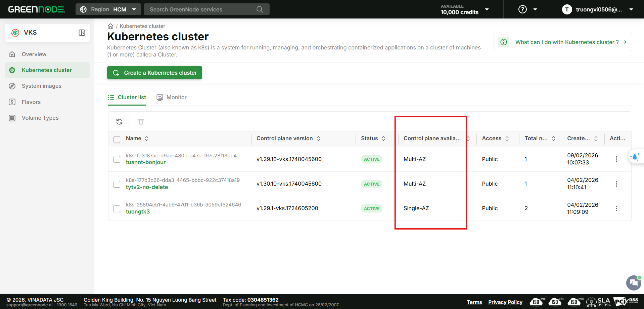
Task: Click the trash delete icon in toolbar
Action: (x=141, y=122)
